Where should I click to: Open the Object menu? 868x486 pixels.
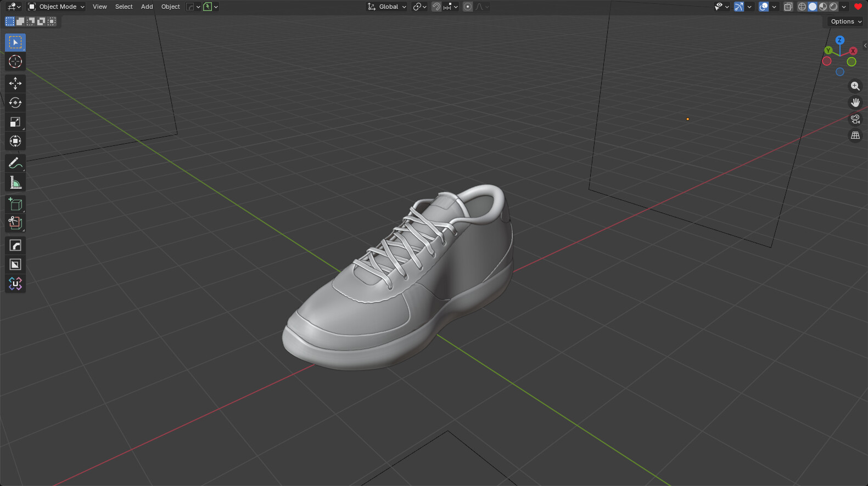(x=170, y=7)
